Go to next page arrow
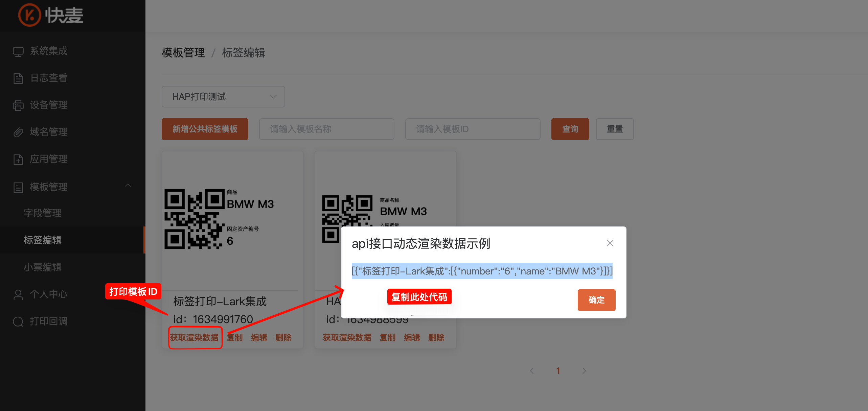The width and height of the screenshot is (868, 411). tap(584, 371)
